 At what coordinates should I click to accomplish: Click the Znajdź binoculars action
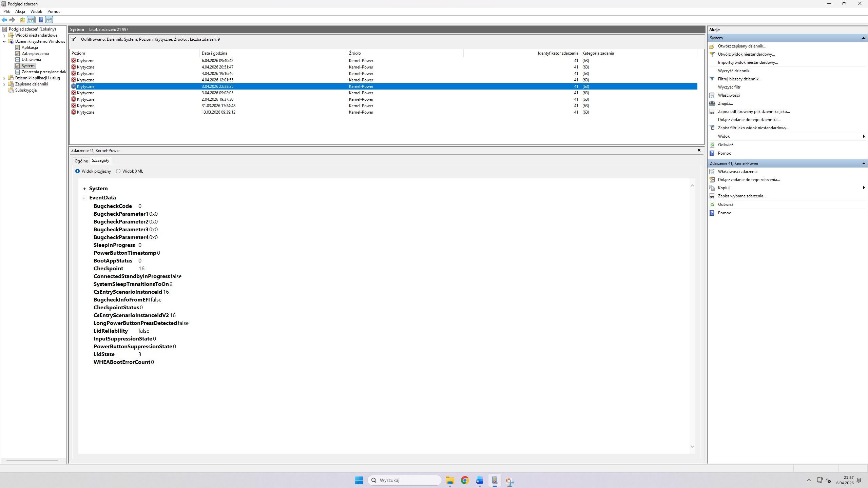click(725, 103)
